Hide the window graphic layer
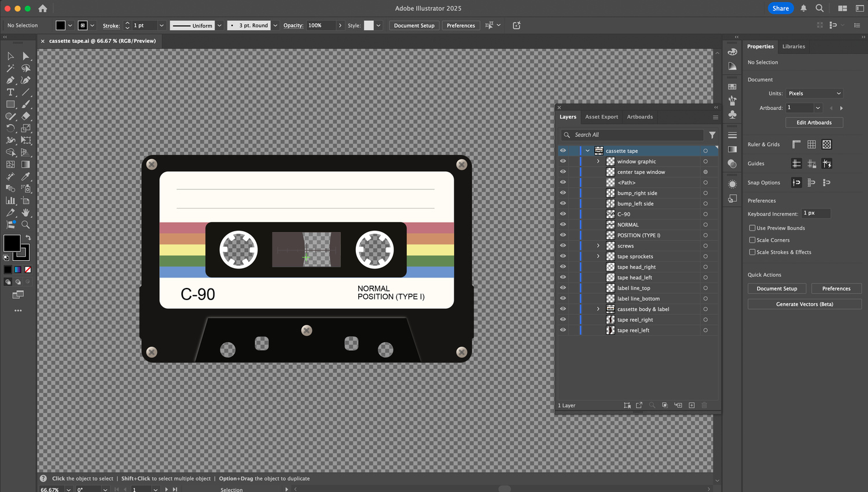 pyautogui.click(x=562, y=161)
